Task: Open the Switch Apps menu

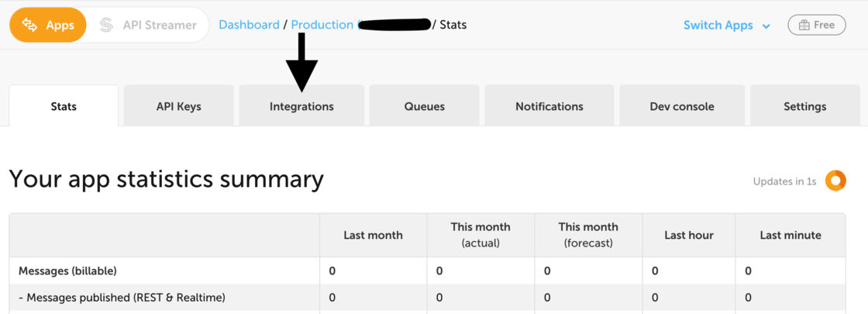Action: tap(726, 25)
